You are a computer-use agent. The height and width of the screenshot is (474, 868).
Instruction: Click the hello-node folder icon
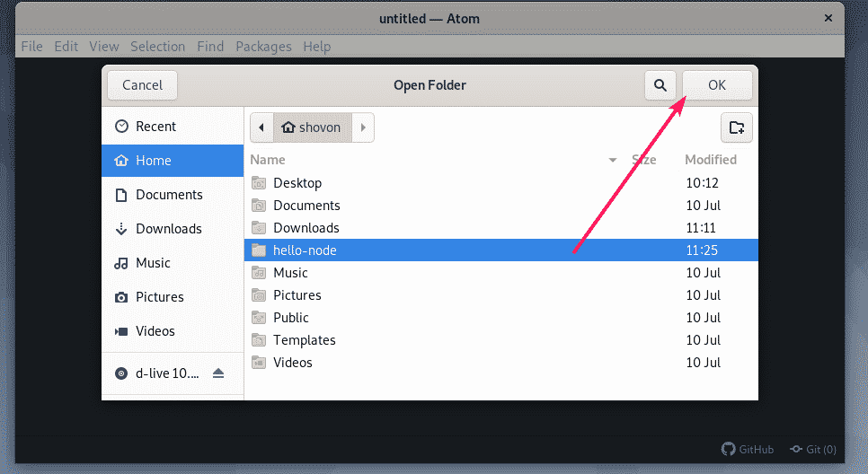tap(259, 250)
